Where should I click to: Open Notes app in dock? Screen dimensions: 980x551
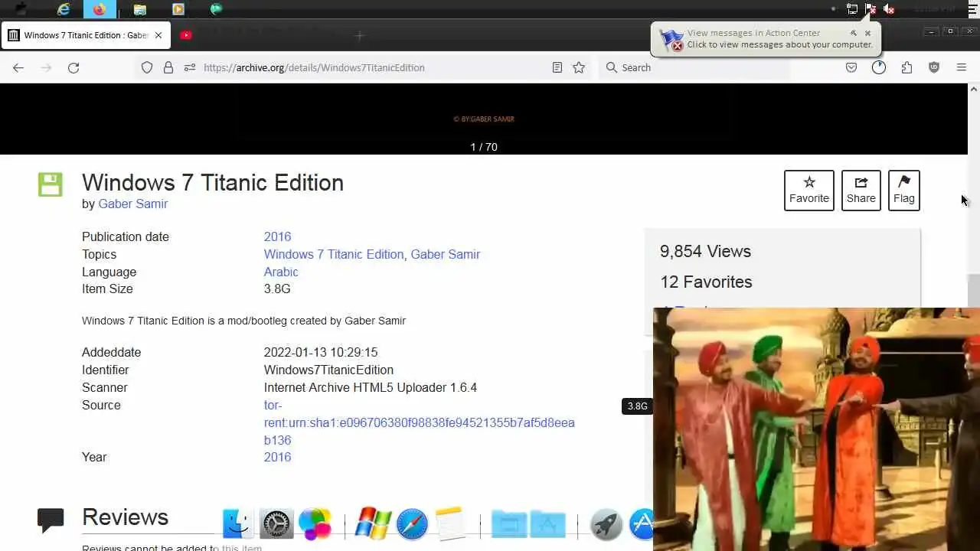point(450,524)
